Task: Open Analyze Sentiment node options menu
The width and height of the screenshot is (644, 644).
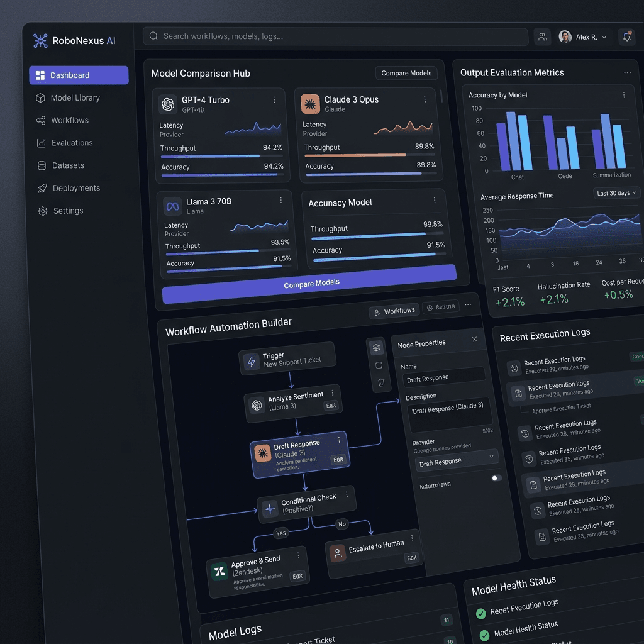Action: coord(333,393)
